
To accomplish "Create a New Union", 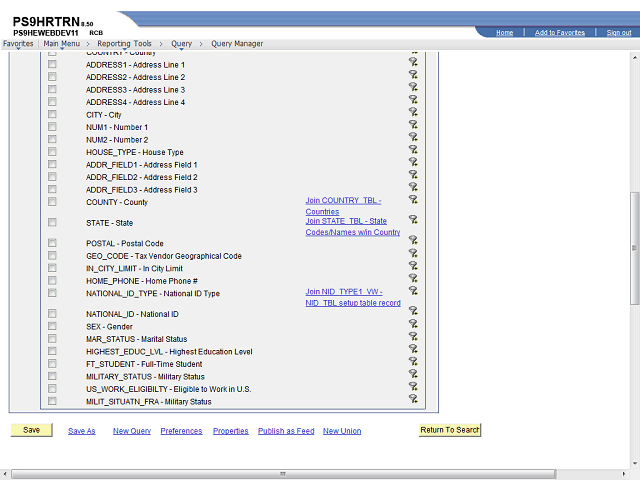I will click(342, 431).
